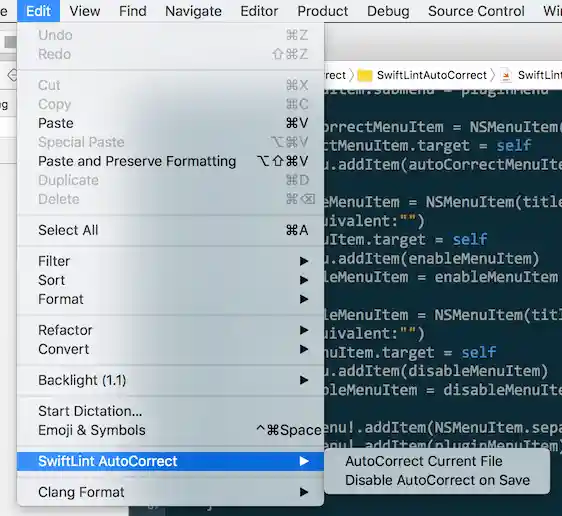Expand the Clang Format submenu
The width and height of the screenshot is (562, 516).
click(170, 492)
